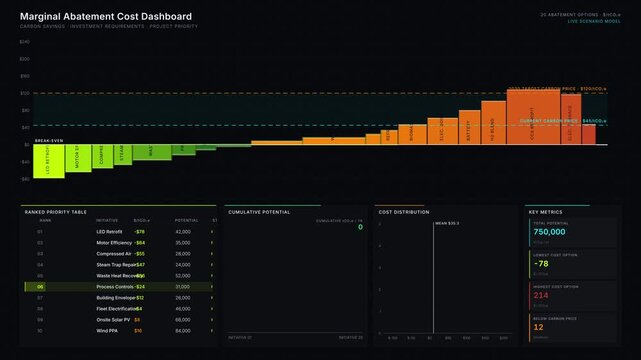Click the -$64 cost value
The width and height of the screenshot is (641, 360).
click(140, 243)
